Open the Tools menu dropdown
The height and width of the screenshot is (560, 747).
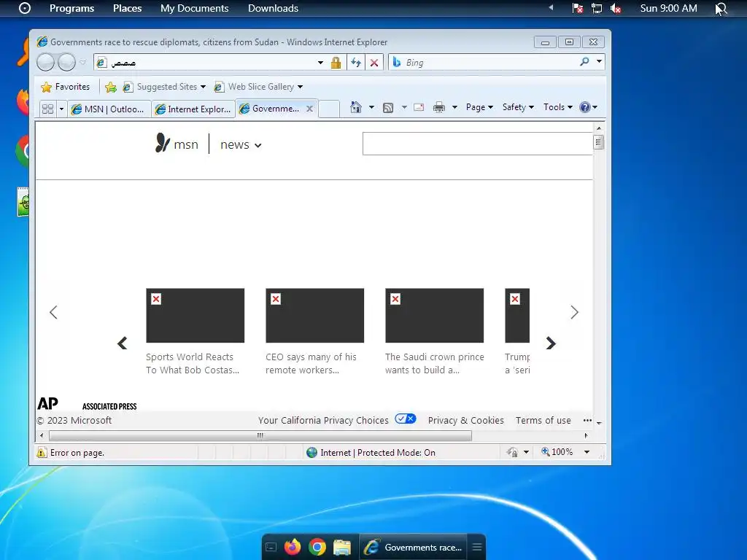coord(558,107)
